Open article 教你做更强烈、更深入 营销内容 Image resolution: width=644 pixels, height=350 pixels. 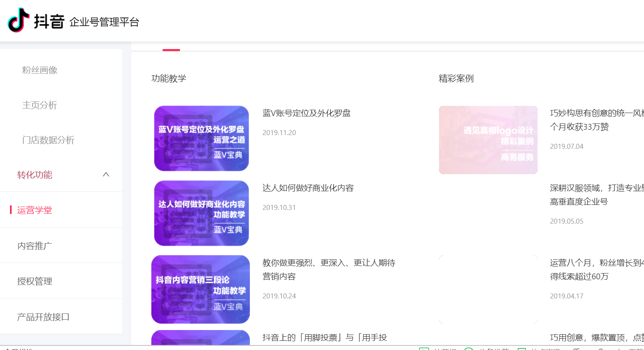[329, 269]
